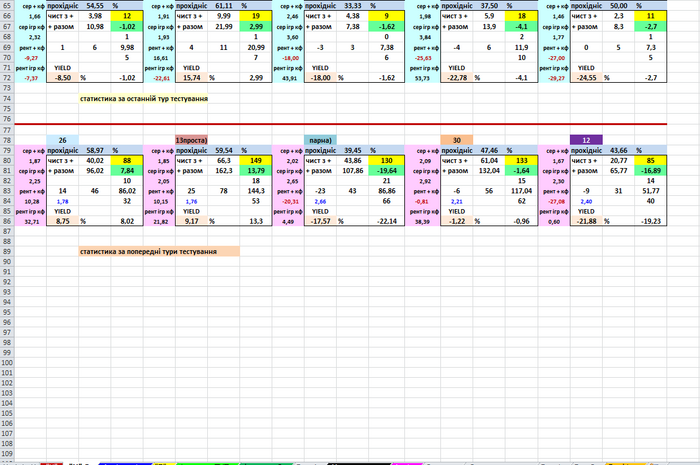Click the percentage value '61,11'
700x465 pixels.
pyautogui.click(x=223, y=6)
